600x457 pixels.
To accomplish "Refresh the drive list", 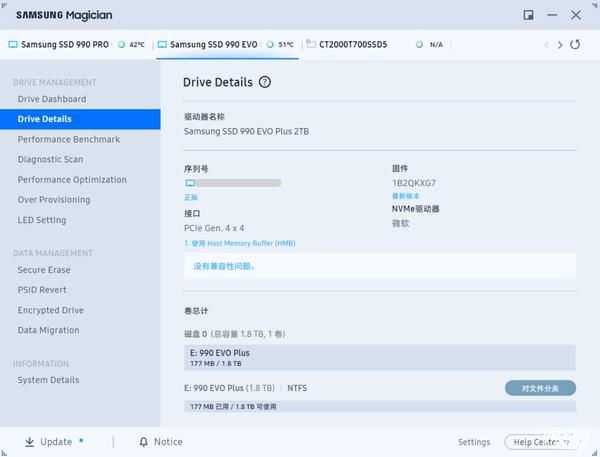I will [575, 44].
